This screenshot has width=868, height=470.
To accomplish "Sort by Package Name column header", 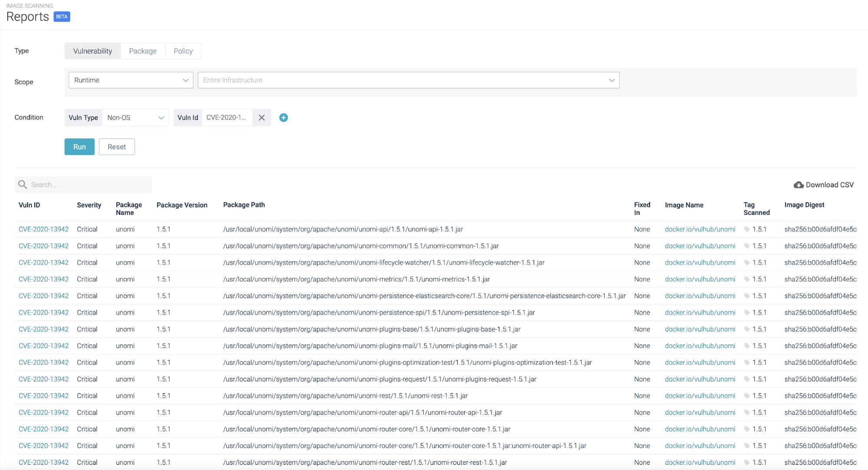I will click(129, 209).
